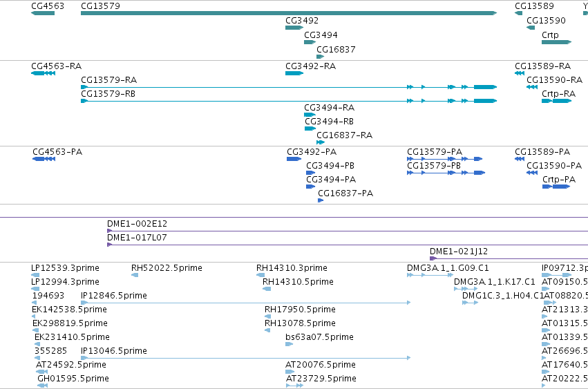Click the AT20076.5prime label text
588x389 pixels.
click(x=320, y=365)
